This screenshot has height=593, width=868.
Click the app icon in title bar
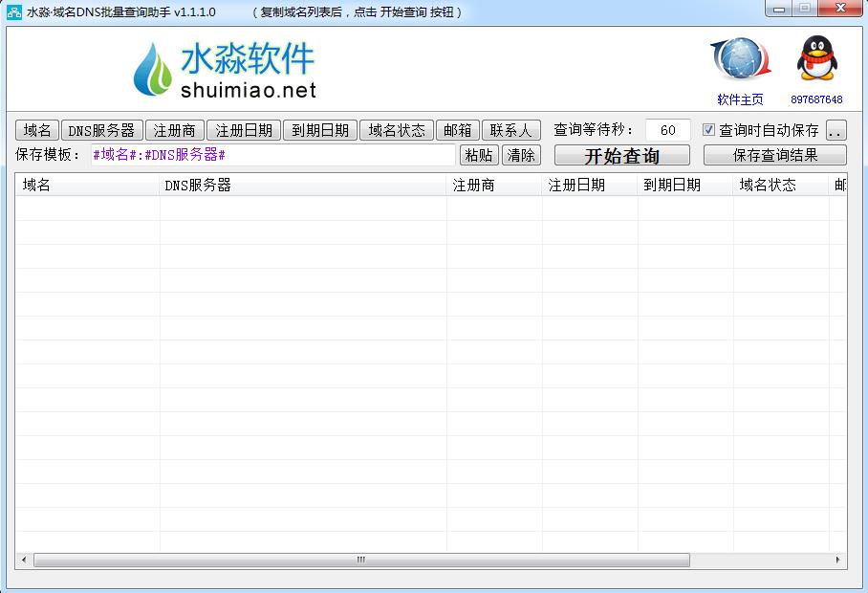14,11
